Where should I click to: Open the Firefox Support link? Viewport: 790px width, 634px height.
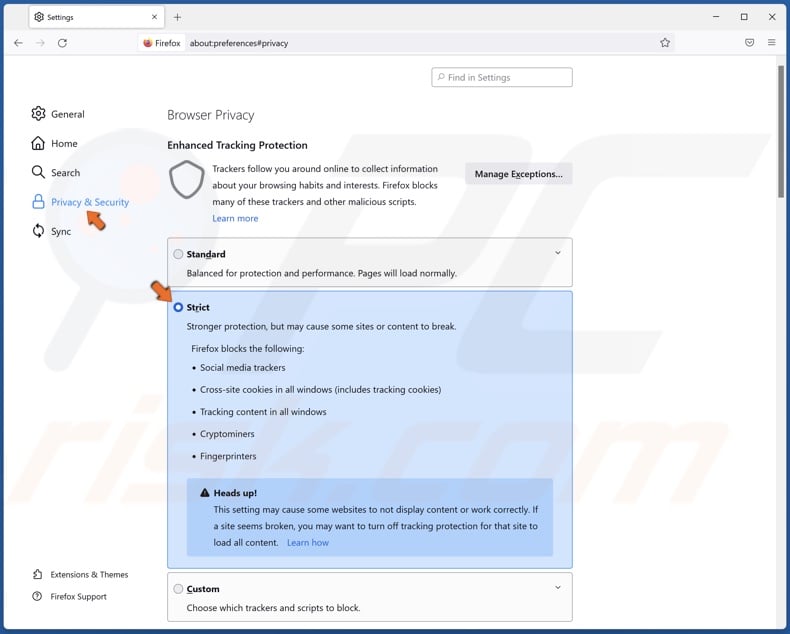pyautogui.click(x=78, y=596)
